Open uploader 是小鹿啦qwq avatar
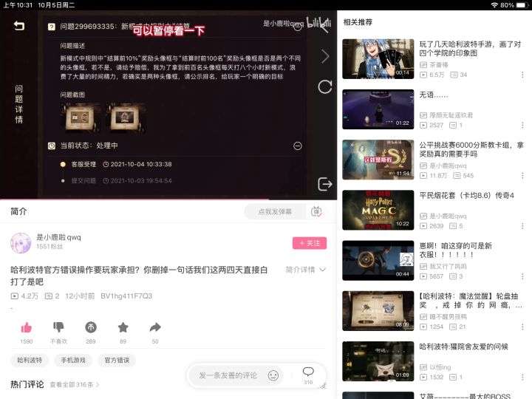Image resolution: width=532 pixels, height=399 pixels. [x=21, y=243]
